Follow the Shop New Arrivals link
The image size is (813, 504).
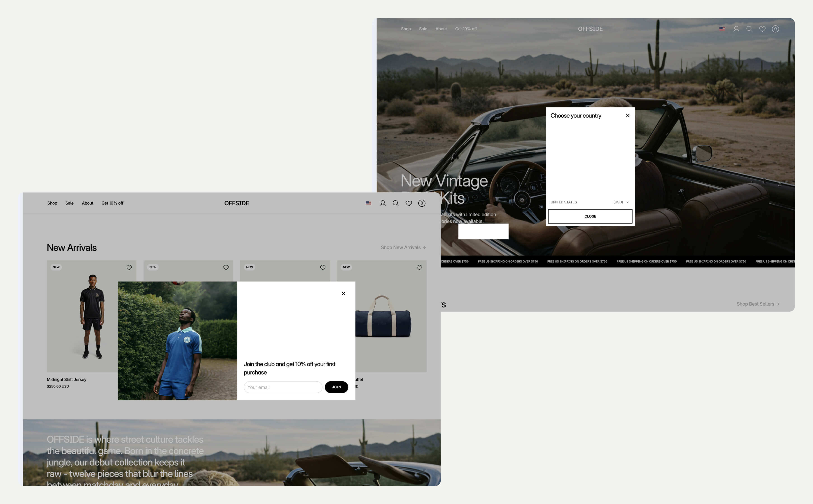point(403,247)
